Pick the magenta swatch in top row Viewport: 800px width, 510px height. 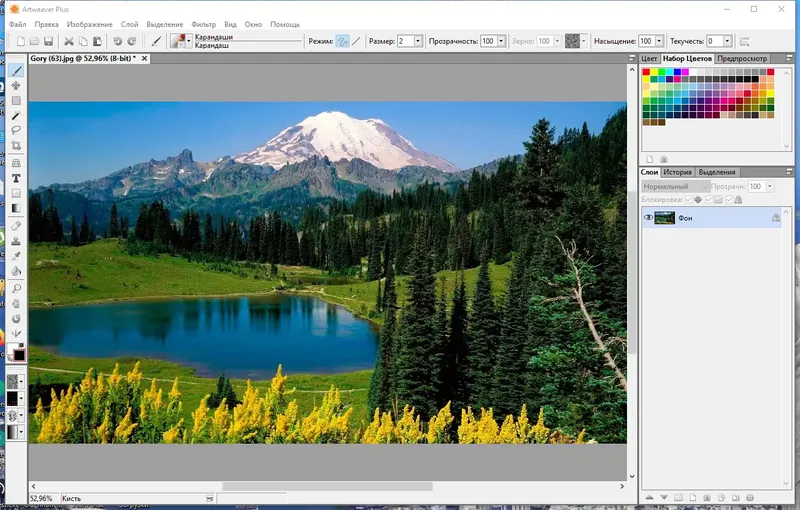685,72
